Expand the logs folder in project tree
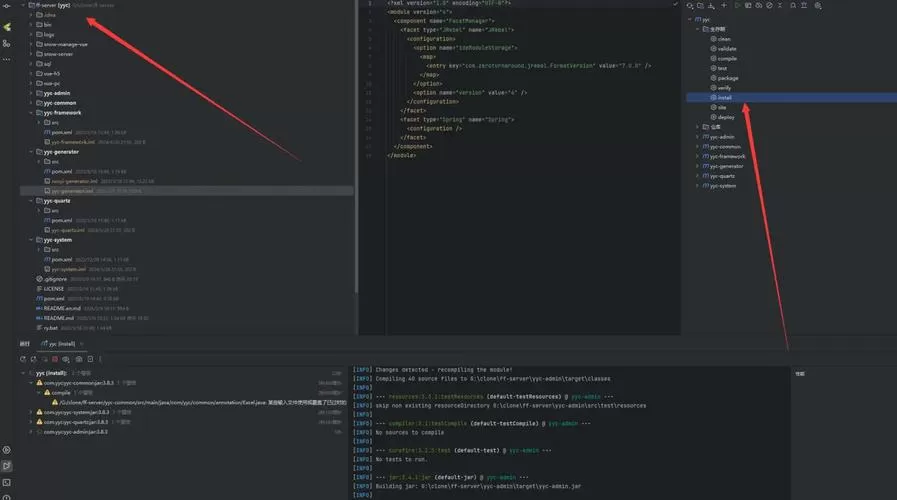 point(31,34)
